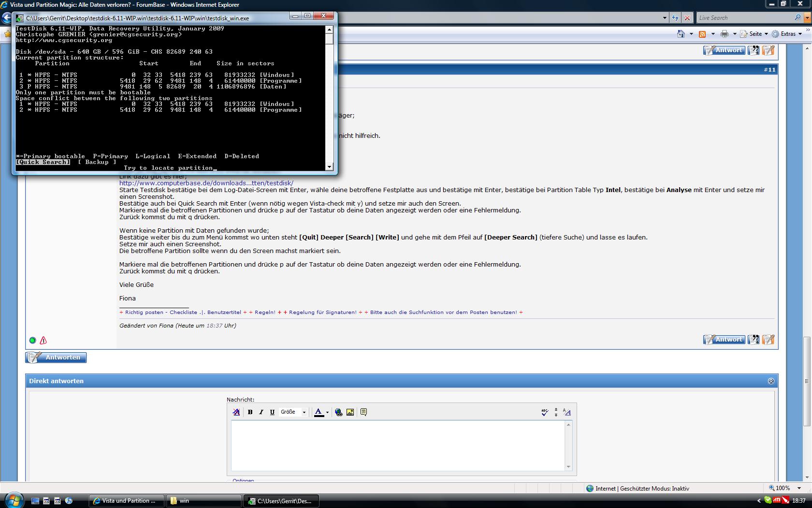The image size is (812, 508).
Task: Apply the current text color
Action: click(319, 412)
